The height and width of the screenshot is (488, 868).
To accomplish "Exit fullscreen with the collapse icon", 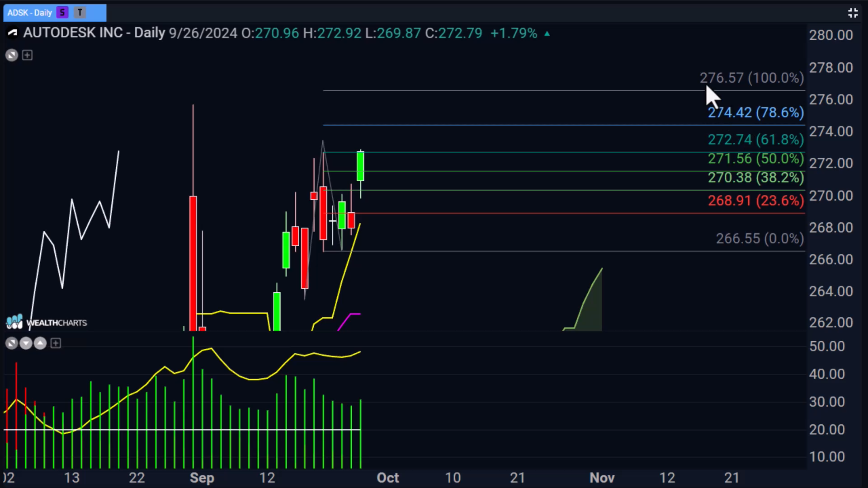I will point(853,13).
